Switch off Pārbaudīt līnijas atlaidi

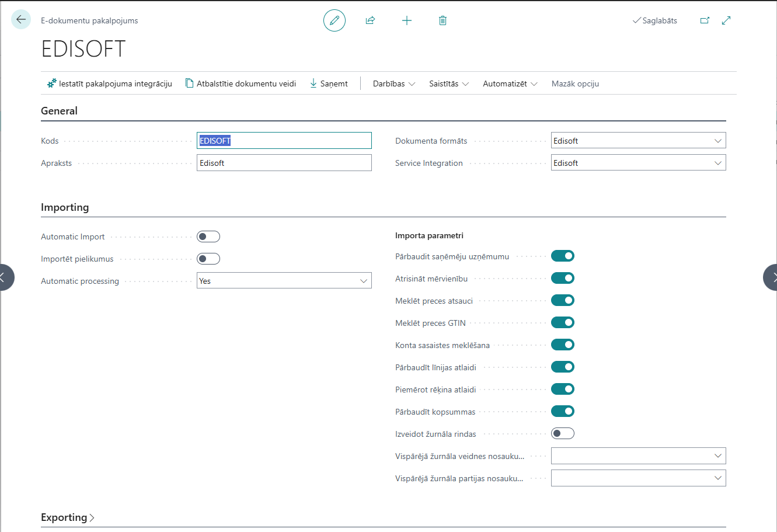tap(563, 367)
